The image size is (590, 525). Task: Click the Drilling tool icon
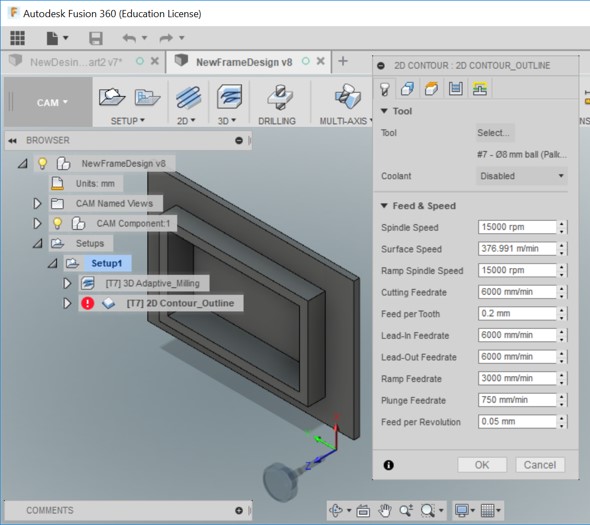280,97
